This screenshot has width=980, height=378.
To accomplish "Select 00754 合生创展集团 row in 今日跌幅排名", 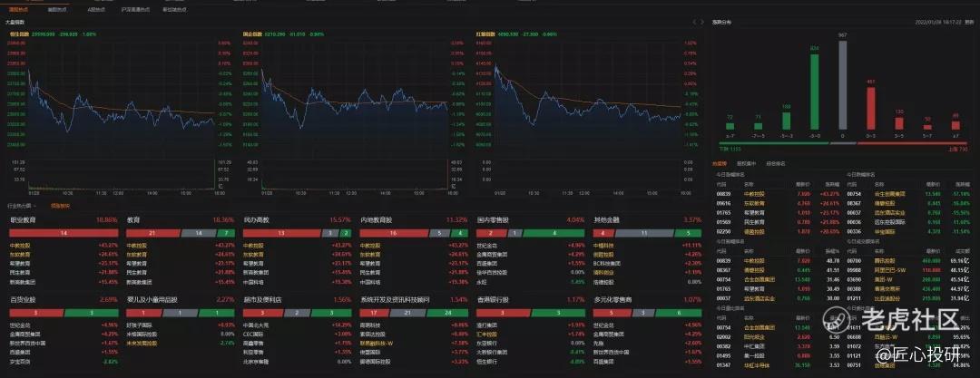I will (x=908, y=194).
